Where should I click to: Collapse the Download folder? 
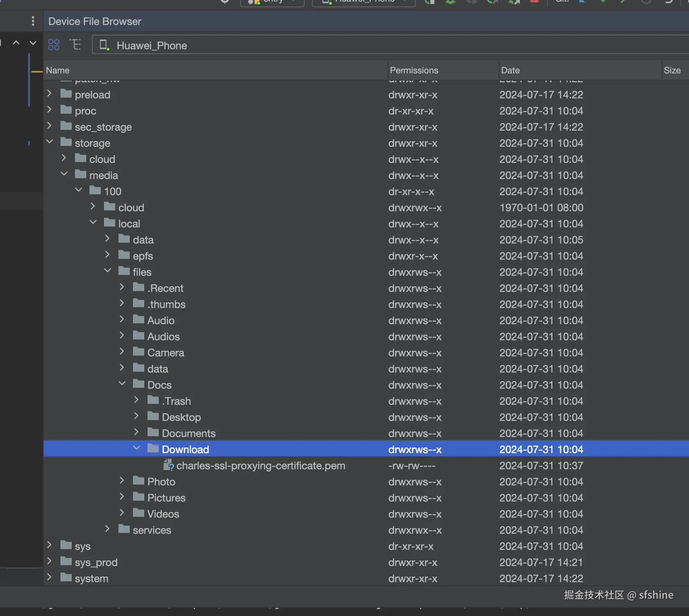137,448
